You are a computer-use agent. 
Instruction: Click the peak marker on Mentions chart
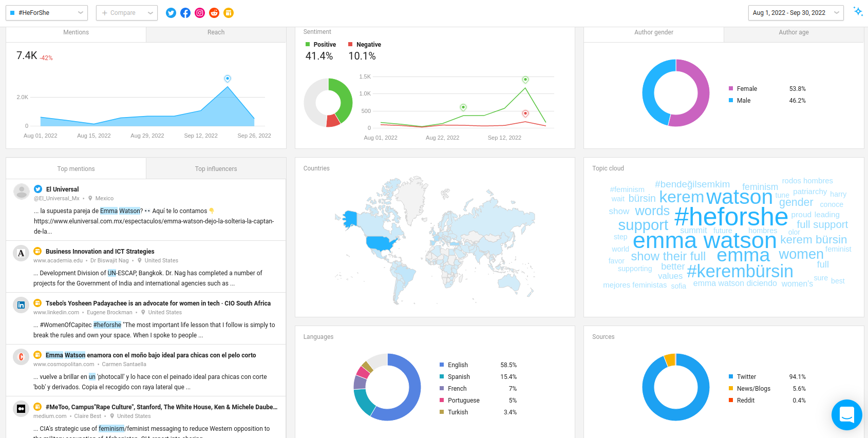coord(228,79)
